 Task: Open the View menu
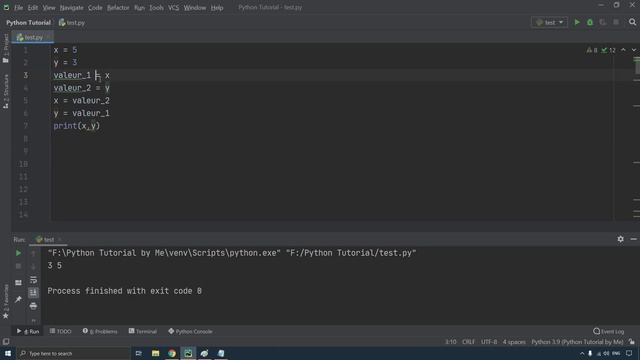49,7
